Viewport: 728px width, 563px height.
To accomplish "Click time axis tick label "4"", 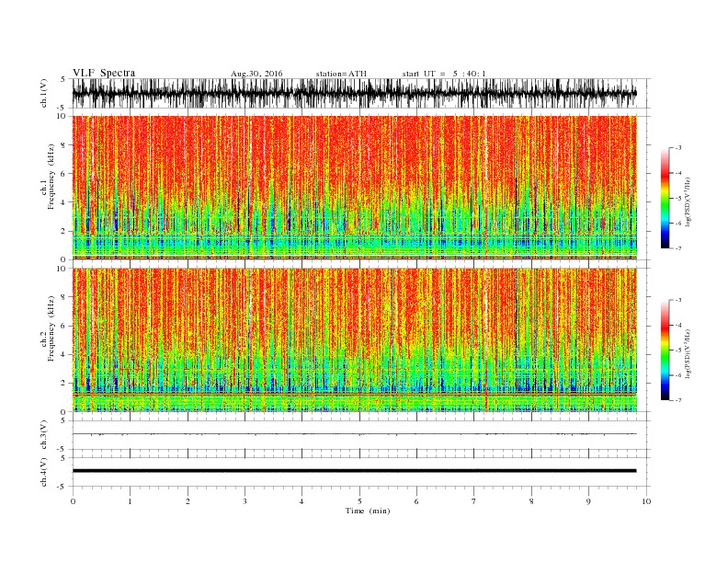I will coord(301,501).
